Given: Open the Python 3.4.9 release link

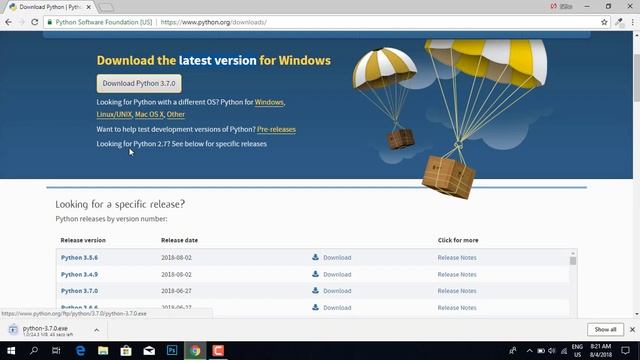Looking at the screenshot, I should pos(79,274).
